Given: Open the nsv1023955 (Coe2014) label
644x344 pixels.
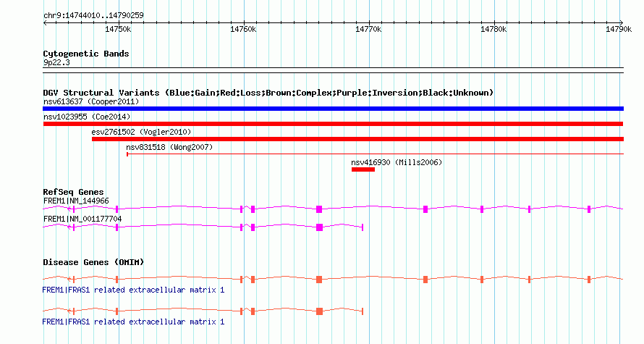Looking at the screenshot, I should pos(87,117).
